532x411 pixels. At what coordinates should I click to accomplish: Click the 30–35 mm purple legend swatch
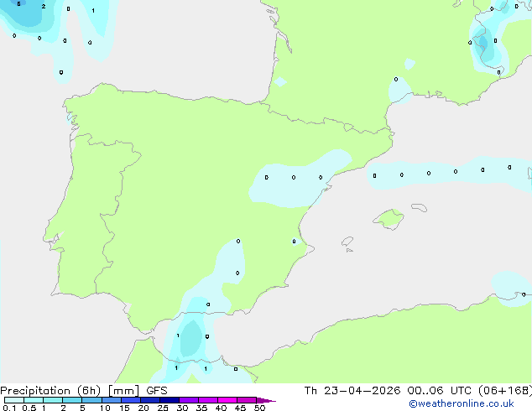click(x=189, y=400)
